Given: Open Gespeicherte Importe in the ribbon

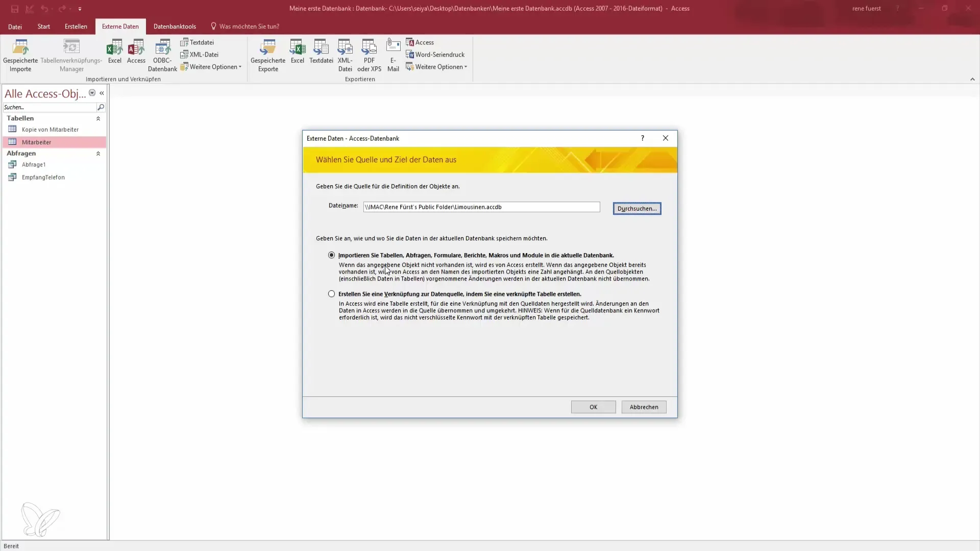Looking at the screenshot, I should click(20, 56).
